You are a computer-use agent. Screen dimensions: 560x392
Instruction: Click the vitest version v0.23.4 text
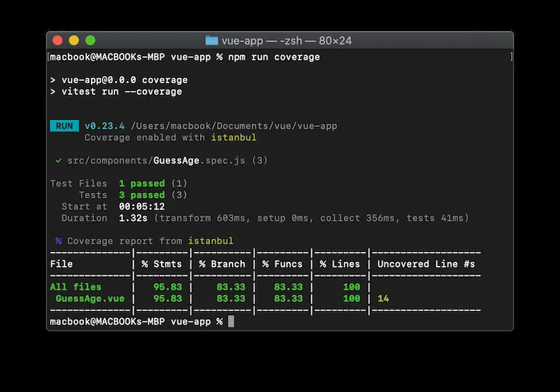tap(105, 126)
